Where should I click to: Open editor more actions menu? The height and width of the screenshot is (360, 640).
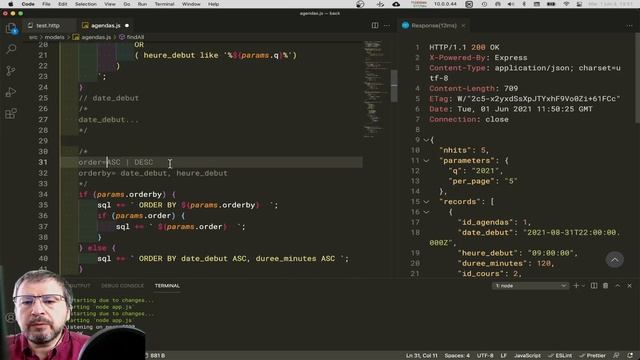(x=387, y=25)
